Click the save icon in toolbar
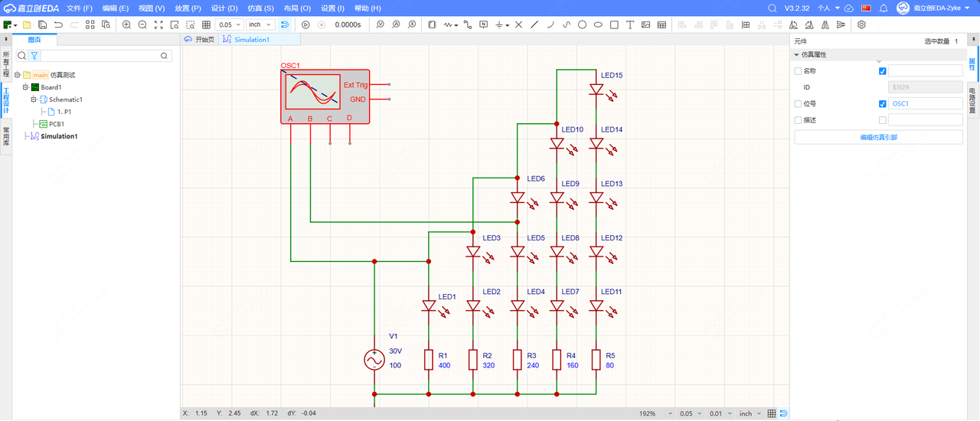Viewport: 980px width, 421px height. 42,24
